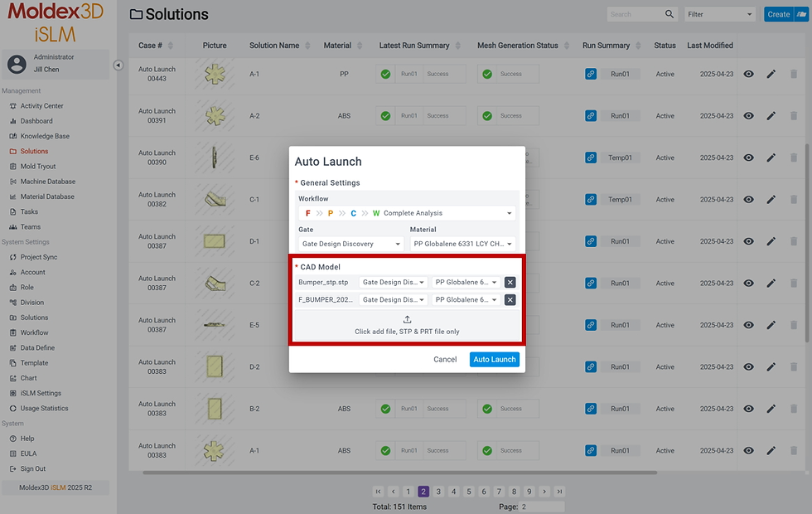Collapse the sidebar with the arrow icon
Screen dimensions: 812x514
pyautogui.click(x=118, y=65)
